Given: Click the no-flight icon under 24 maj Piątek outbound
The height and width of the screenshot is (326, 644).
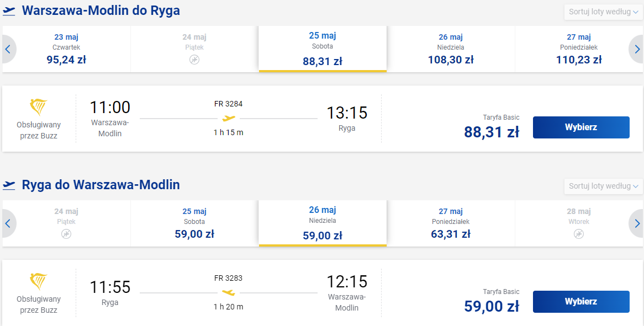Looking at the screenshot, I should [x=194, y=60].
